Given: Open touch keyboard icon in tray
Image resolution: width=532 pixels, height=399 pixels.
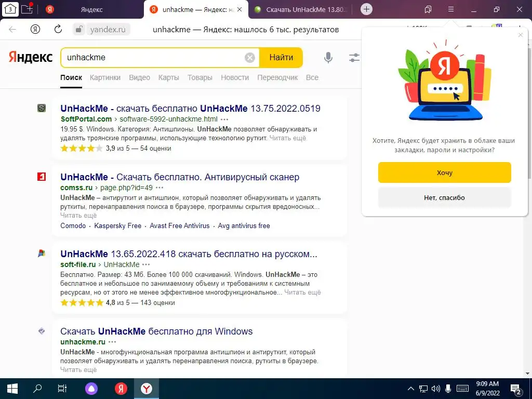Looking at the screenshot, I should (x=462, y=389).
